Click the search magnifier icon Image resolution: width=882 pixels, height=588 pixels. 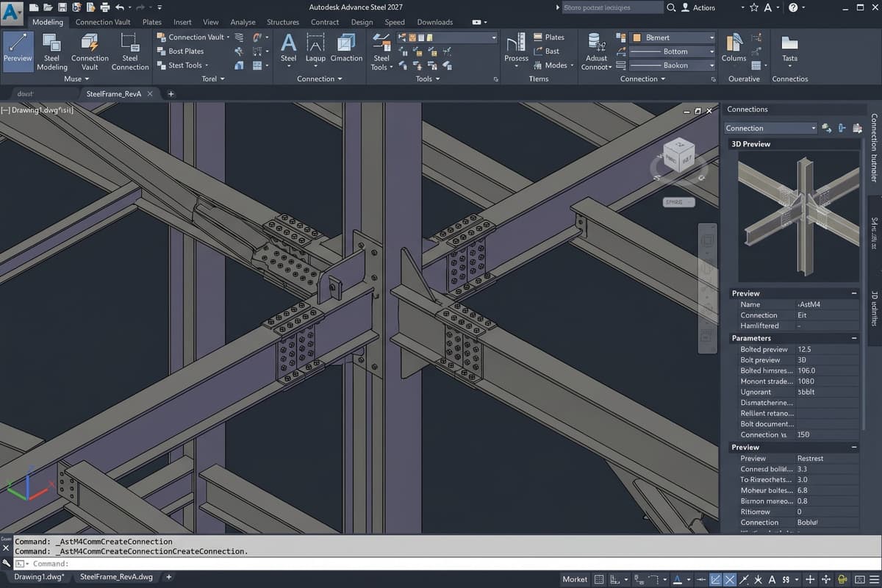click(x=672, y=7)
